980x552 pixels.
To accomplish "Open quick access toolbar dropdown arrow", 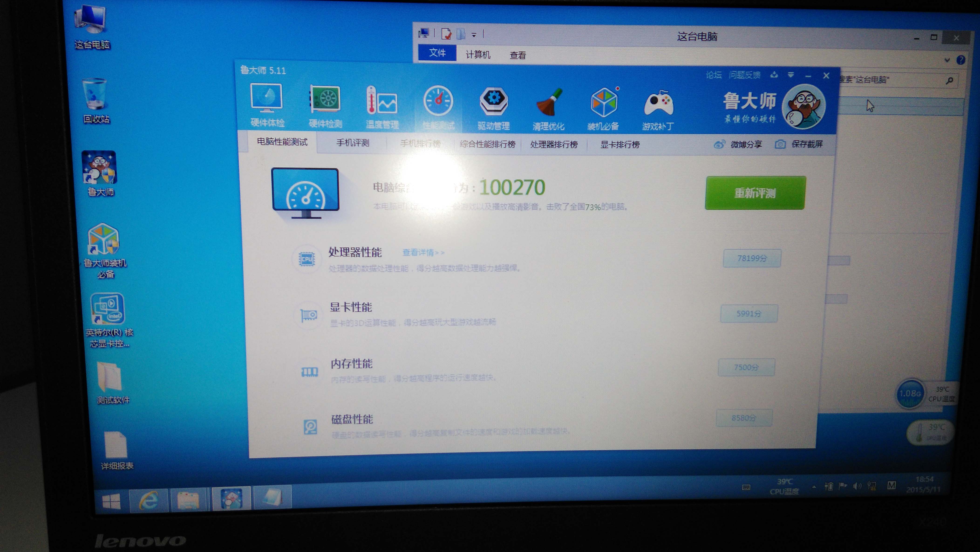I will (474, 35).
